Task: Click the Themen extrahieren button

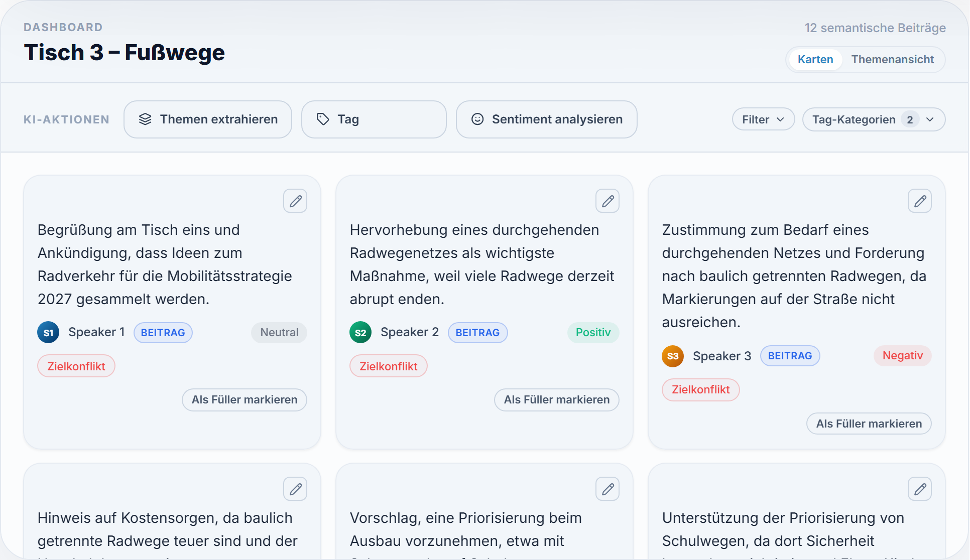Action: tap(208, 119)
